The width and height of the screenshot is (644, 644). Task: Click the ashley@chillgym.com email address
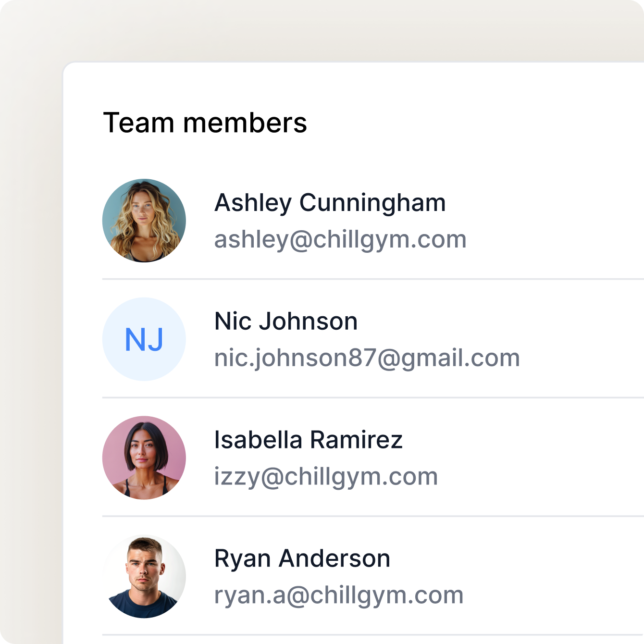pyautogui.click(x=340, y=239)
